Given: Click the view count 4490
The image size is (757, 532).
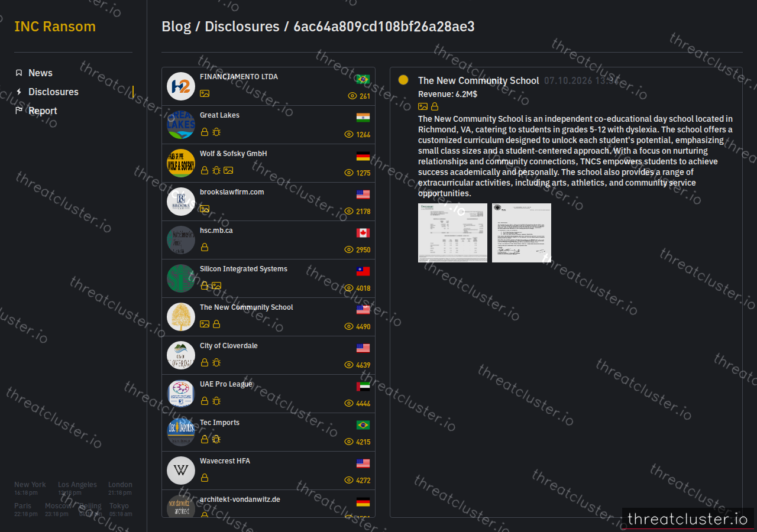Looking at the screenshot, I should click(363, 327).
